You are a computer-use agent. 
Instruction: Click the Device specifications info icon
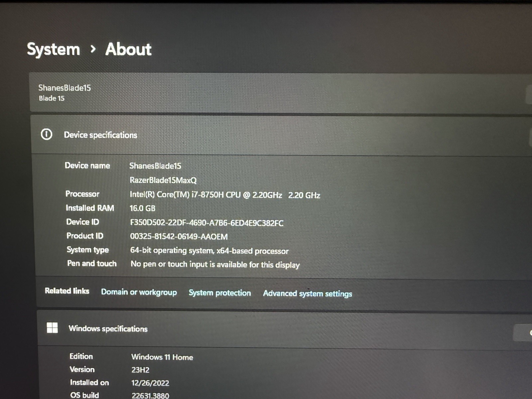pos(47,134)
